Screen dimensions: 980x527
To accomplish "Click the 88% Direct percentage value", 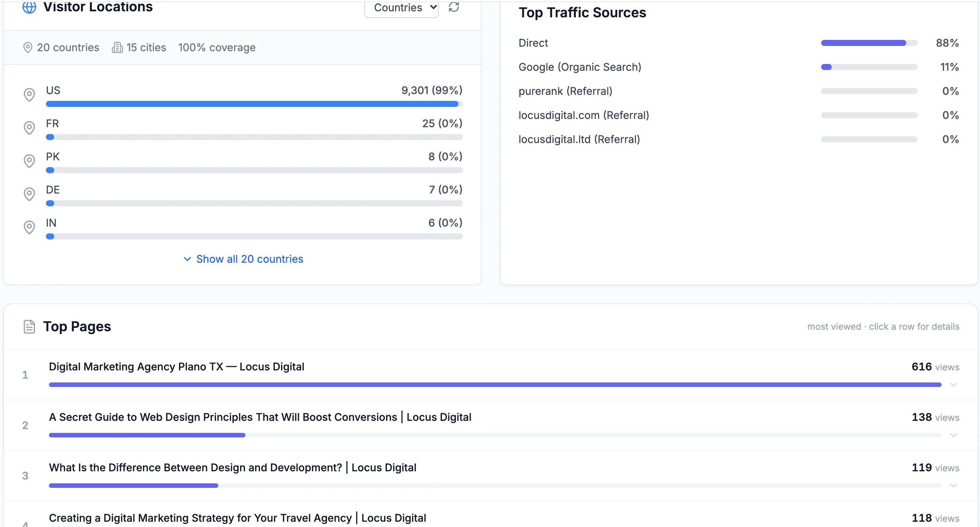I will pyautogui.click(x=947, y=43).
